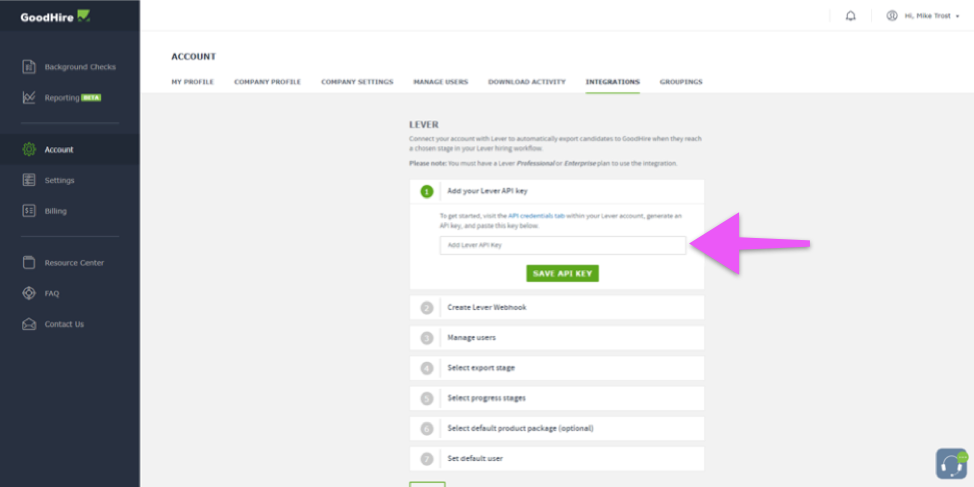Click the Save API Key button
The height and width of the screenshot is (487, 974).
coord(562,273)
